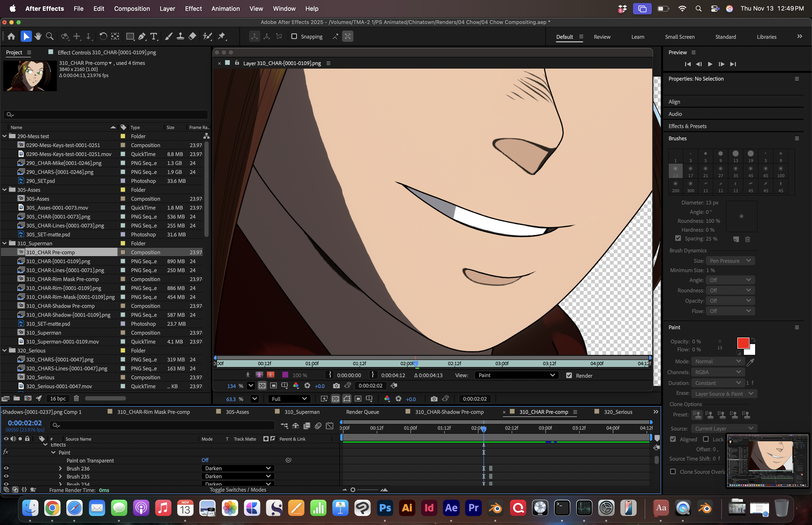Select 310_CHAR-Shadow Pre-comp in Project panel

(x=60, y=306)
